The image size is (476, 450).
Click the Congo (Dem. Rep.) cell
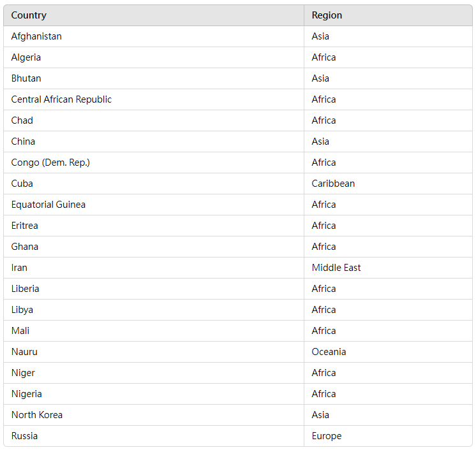pyautogui.click(x=50, y=163)
